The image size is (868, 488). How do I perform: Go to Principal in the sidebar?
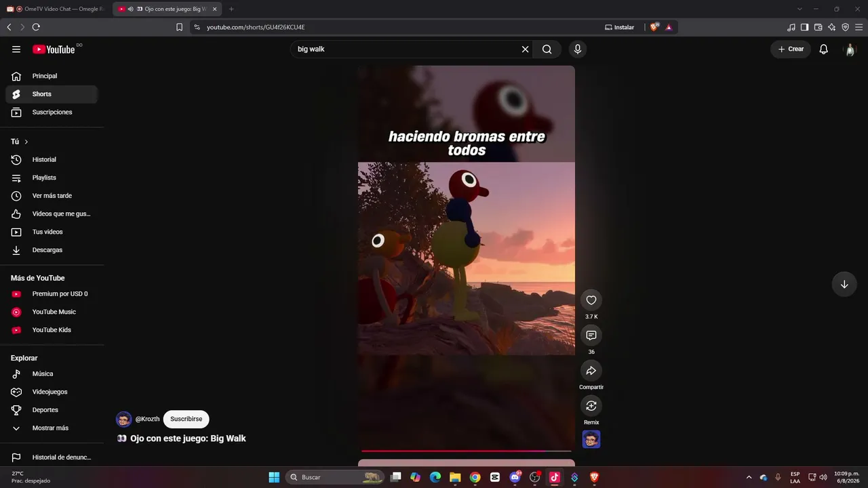[x=52, y=76]
